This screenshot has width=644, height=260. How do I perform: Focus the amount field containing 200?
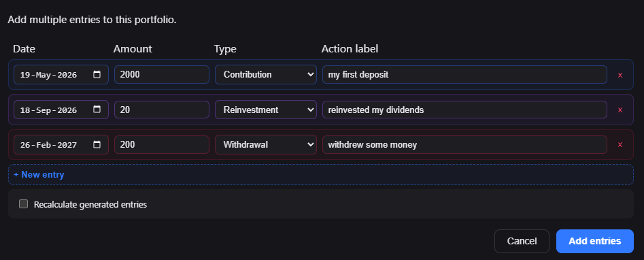[162, 145]
